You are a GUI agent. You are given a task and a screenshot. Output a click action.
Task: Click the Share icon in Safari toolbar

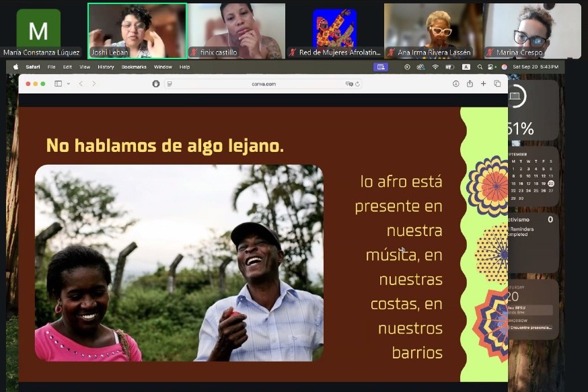click(x=470, y=83)
